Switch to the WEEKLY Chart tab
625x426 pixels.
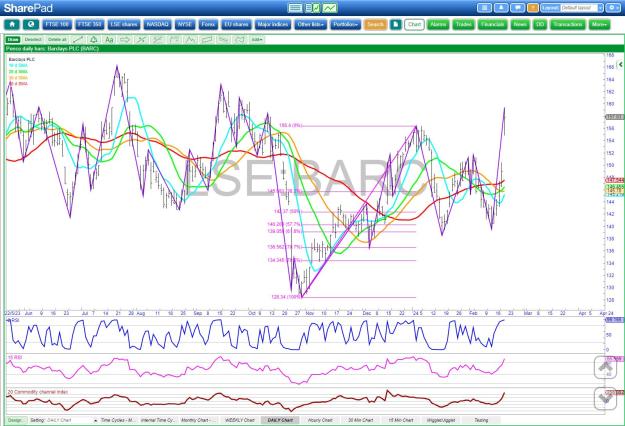point(240,420)
